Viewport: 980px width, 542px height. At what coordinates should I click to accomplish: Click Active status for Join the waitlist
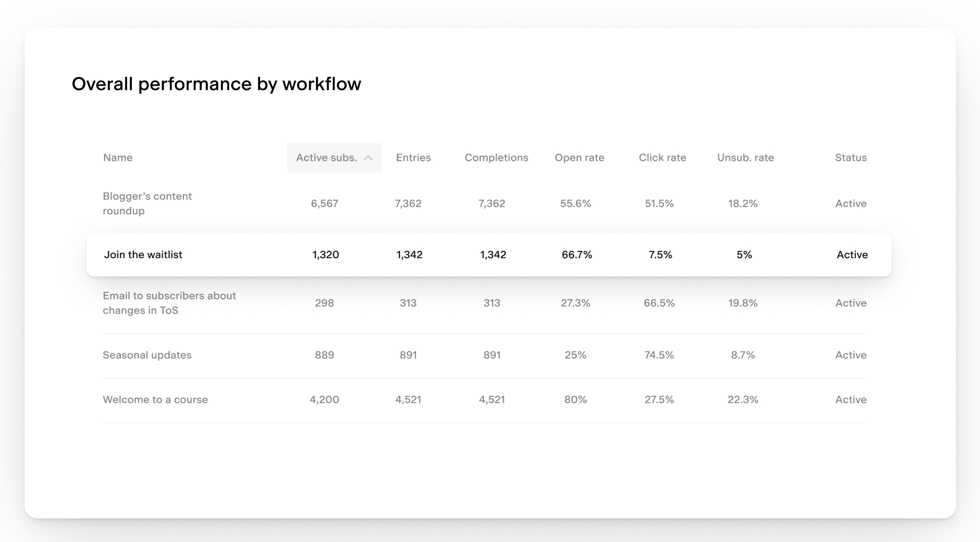(x=852, y=255)
